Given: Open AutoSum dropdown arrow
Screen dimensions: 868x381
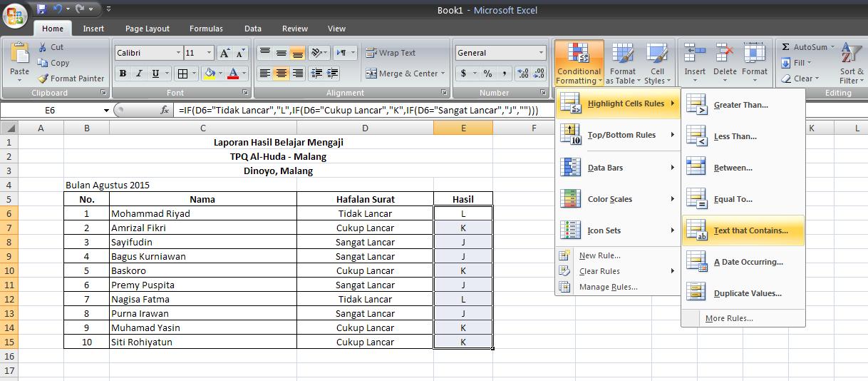Looking at the screenshot, I should pyautogui.click(x=832, y=47).
